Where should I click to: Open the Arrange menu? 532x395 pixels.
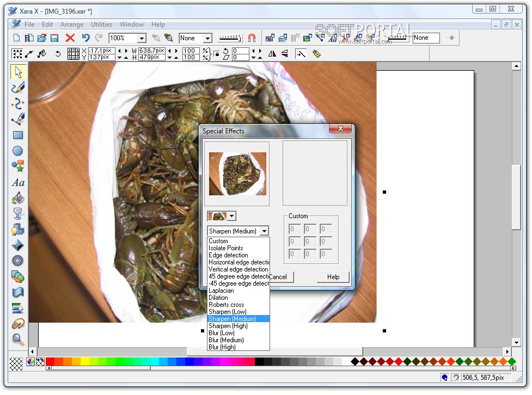[71, 24]
